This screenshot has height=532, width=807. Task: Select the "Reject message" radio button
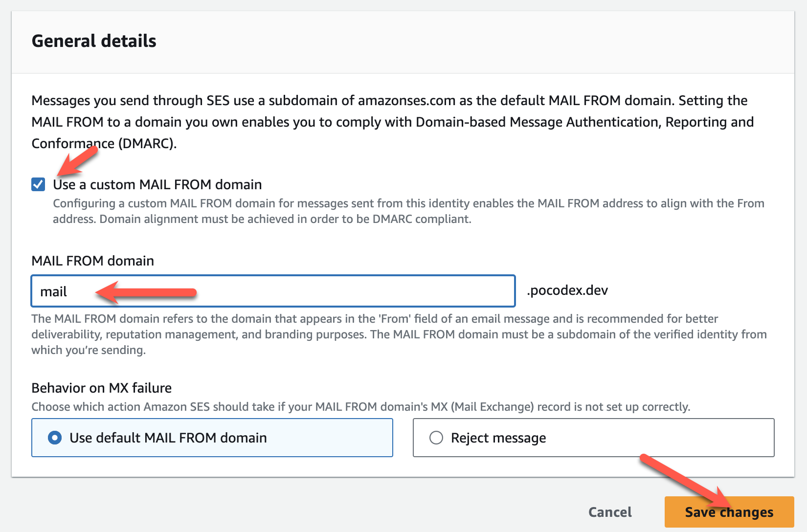[436, 438]
